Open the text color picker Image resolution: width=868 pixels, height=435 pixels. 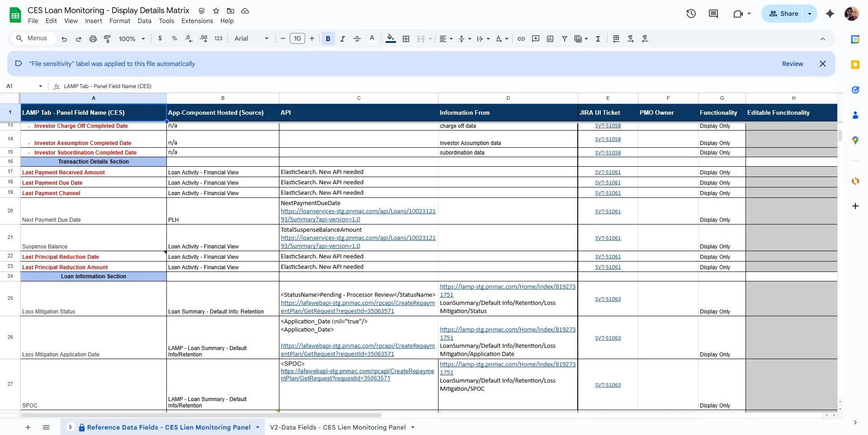click(x=372, y=39)
